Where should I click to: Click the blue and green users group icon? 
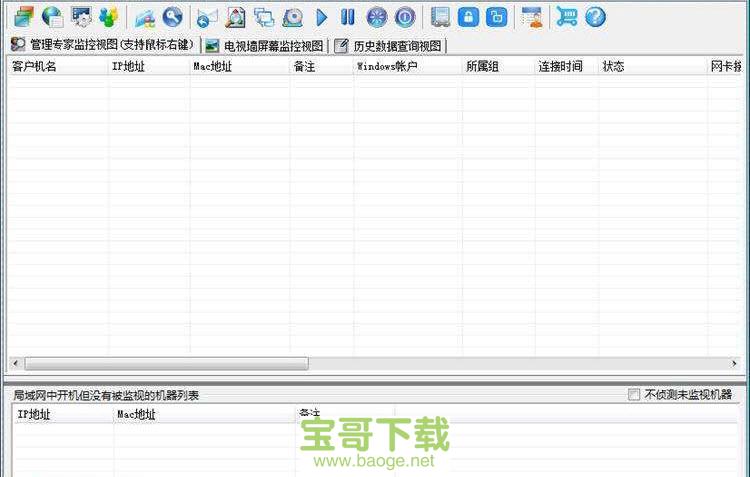(x=109, y=17)
